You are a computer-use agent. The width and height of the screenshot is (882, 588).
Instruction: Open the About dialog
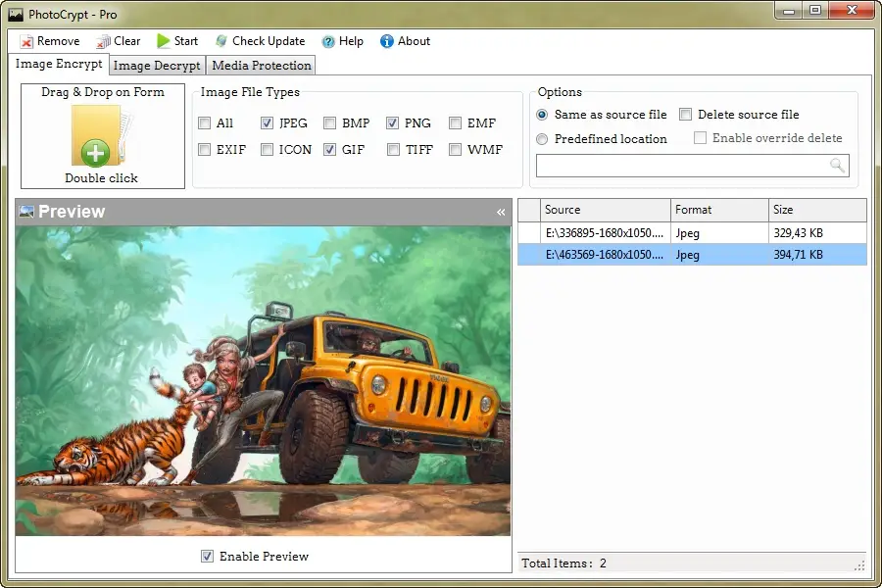coord(405,41)
